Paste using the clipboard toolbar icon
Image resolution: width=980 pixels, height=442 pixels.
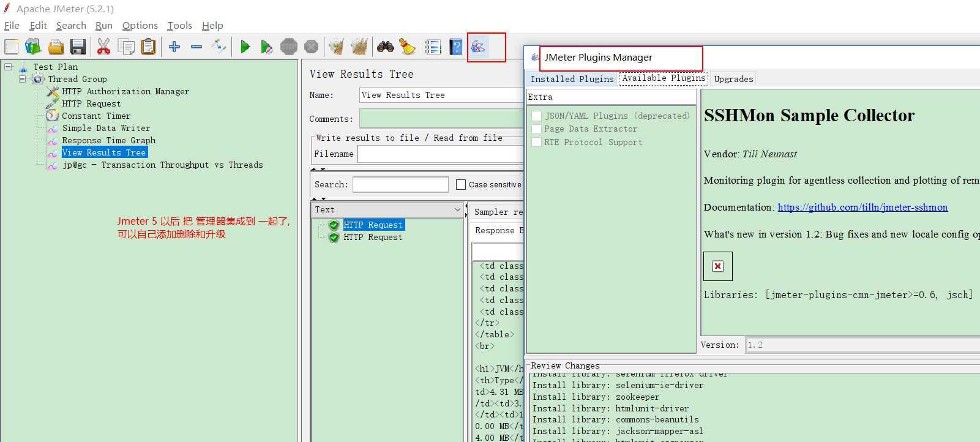tap(148, 47)
